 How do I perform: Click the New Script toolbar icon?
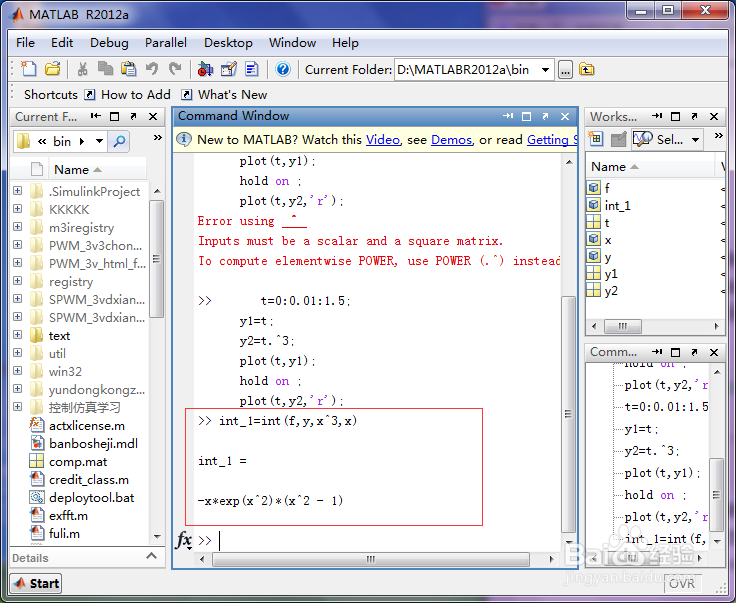tap(29, 69)
